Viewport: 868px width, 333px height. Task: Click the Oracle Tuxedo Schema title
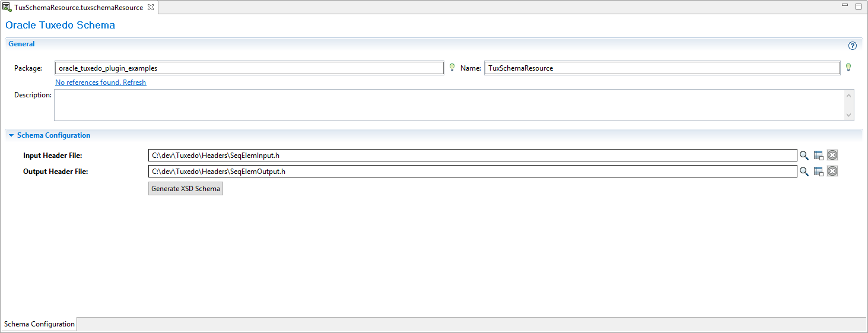[60, 26]
